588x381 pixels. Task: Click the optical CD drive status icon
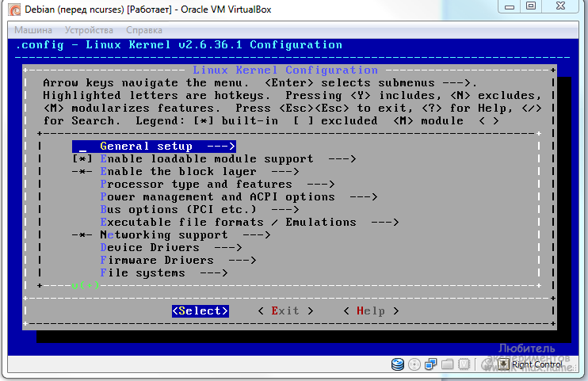click(x=414, y=364)
